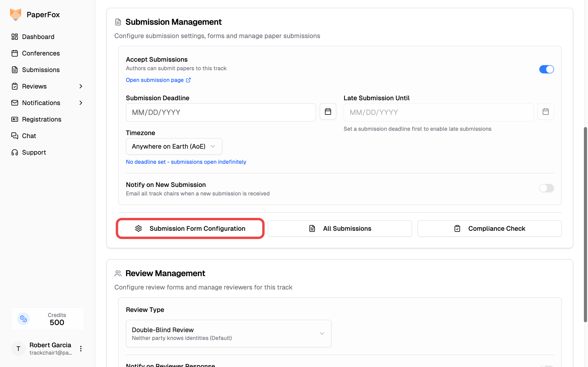The height and width of the screenshot is (367, 588).
Task: Click external link icon beside Open submission page
Action: [188, 80]
